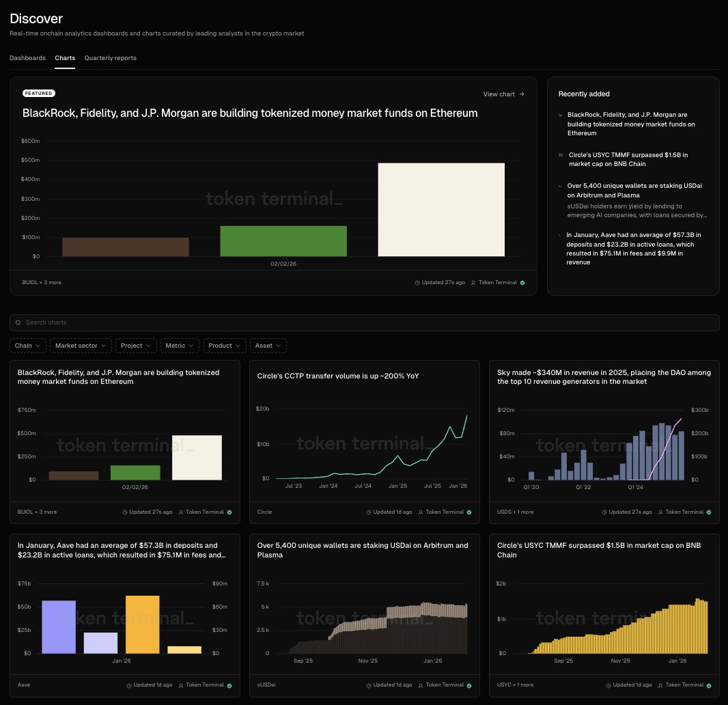Expand the Metric filter dropdown
Viewport: 728px width, 705px height.
click(x=180, y=346)
